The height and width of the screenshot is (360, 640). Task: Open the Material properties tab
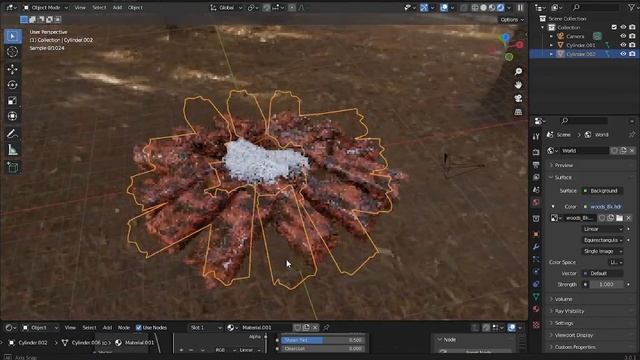click(536, 309)
